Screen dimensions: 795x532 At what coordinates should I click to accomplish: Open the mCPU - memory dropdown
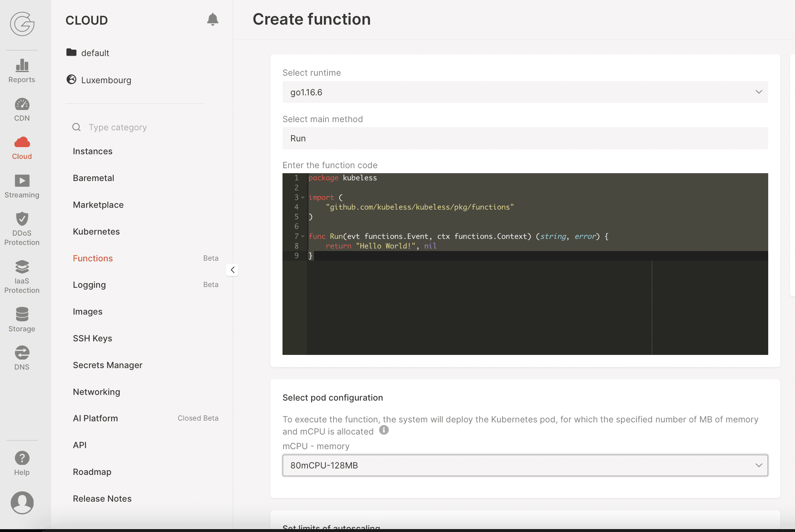click(x=525, y=465)
